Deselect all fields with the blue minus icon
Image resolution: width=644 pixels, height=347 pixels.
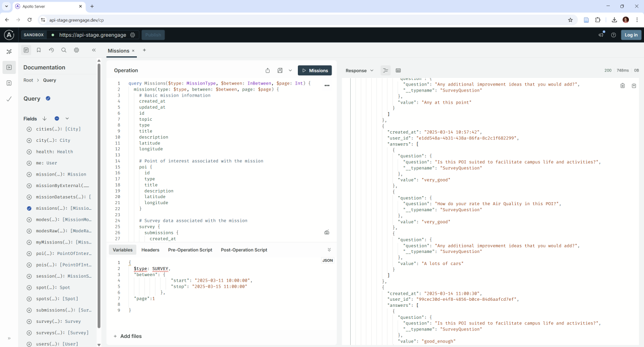(57, 119)
